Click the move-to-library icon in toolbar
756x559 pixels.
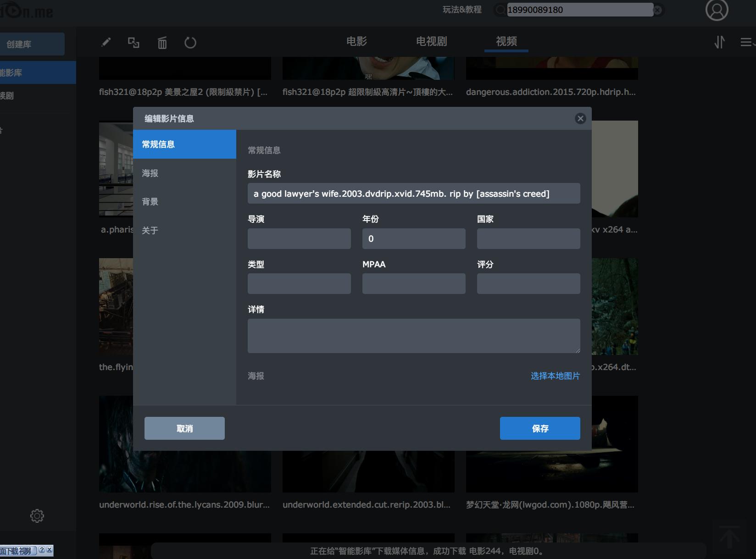pyautogui.click(x=133, y=43)
